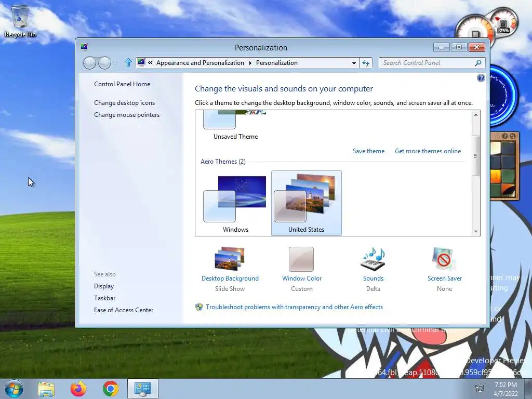Open the Recycle Bin desktop icon
Viewport: 532px width, 399px height.
point(20,21)
